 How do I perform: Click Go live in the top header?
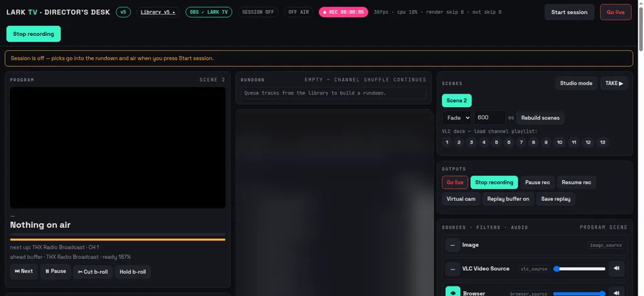616,13
